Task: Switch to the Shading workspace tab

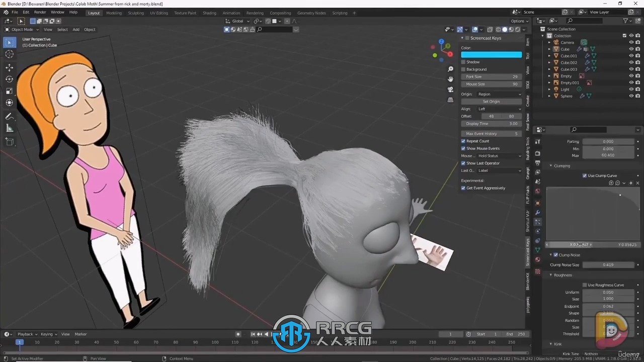Action: tap(209, 13)
